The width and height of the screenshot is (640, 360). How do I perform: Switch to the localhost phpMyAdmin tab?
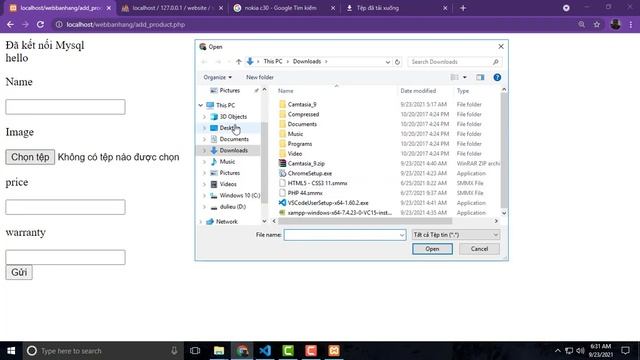click(173, 8)
